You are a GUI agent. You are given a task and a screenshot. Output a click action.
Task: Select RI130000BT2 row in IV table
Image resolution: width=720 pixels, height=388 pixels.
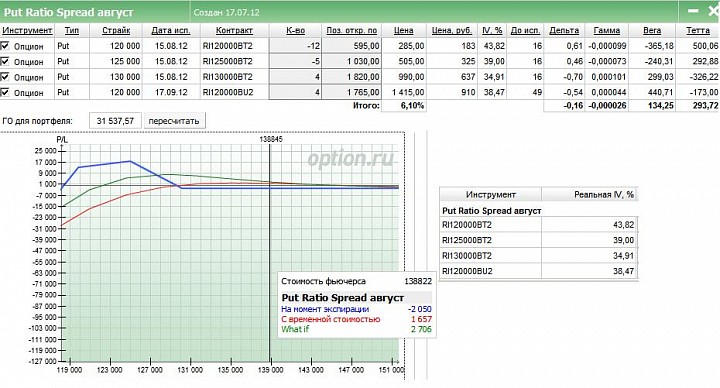point(539,256)
